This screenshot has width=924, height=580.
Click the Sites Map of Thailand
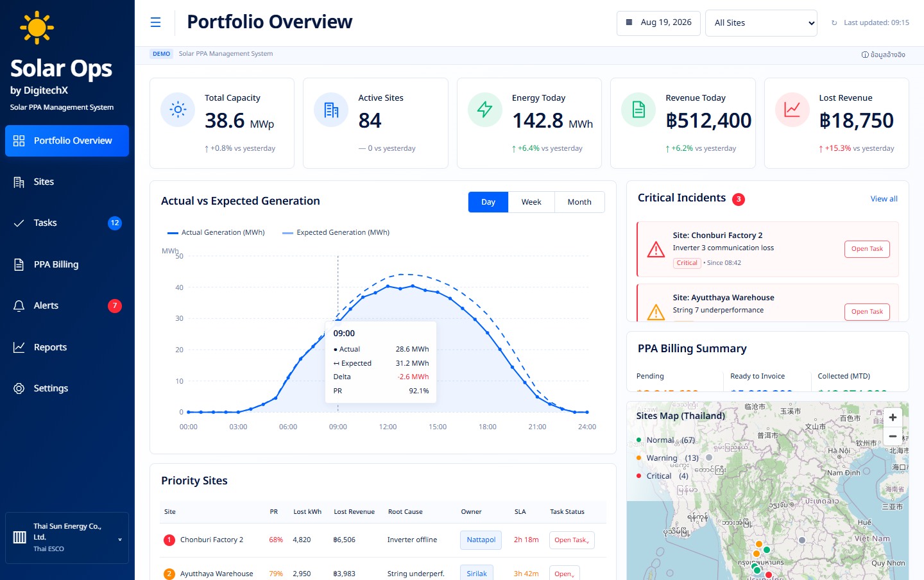(767, 491)
